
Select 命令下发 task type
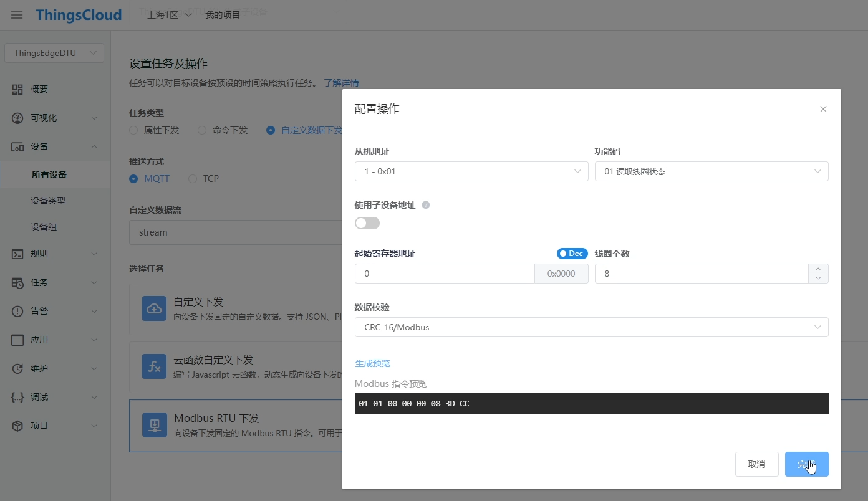[223, 130]
